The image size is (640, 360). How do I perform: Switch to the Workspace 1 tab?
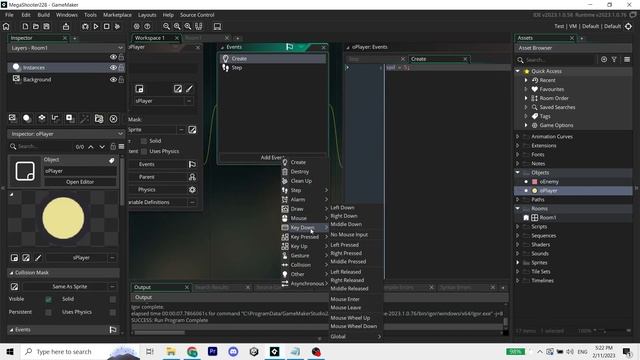pos(150,38)
